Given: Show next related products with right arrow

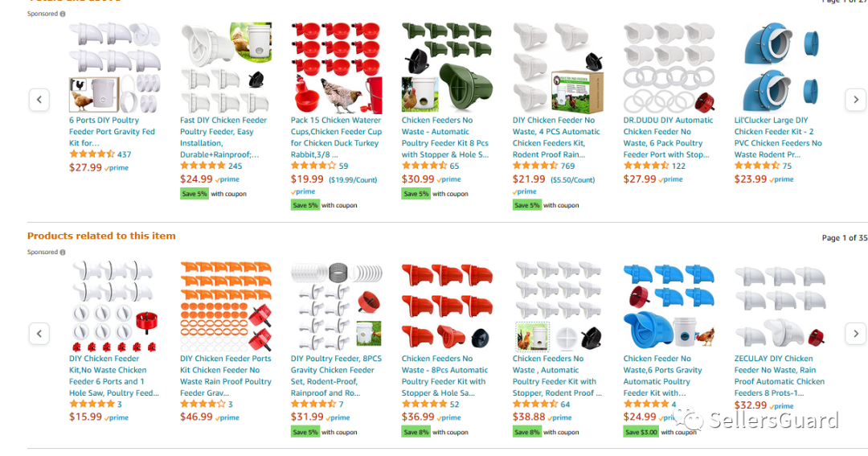Looking at the screenshot, I should (x=855, y=334).
